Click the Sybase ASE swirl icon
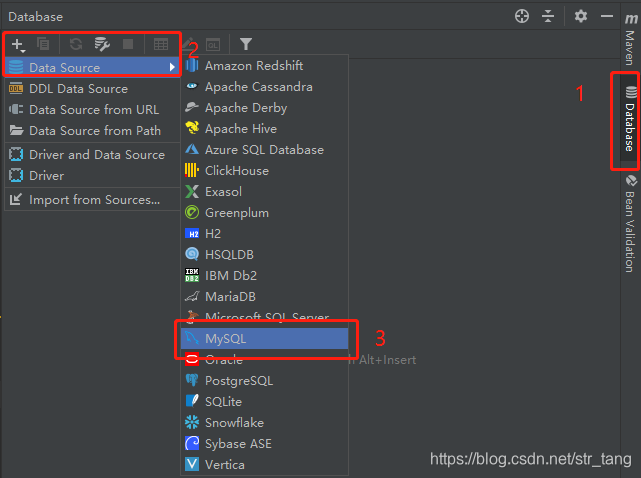641x478 pixels. (x=192, y=443)
